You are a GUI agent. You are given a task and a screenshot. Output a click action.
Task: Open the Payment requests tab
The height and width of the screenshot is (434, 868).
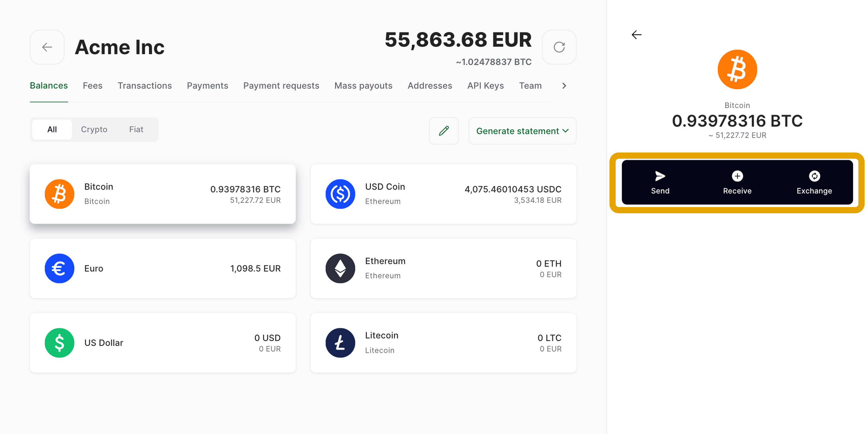[x=281, y=86]
